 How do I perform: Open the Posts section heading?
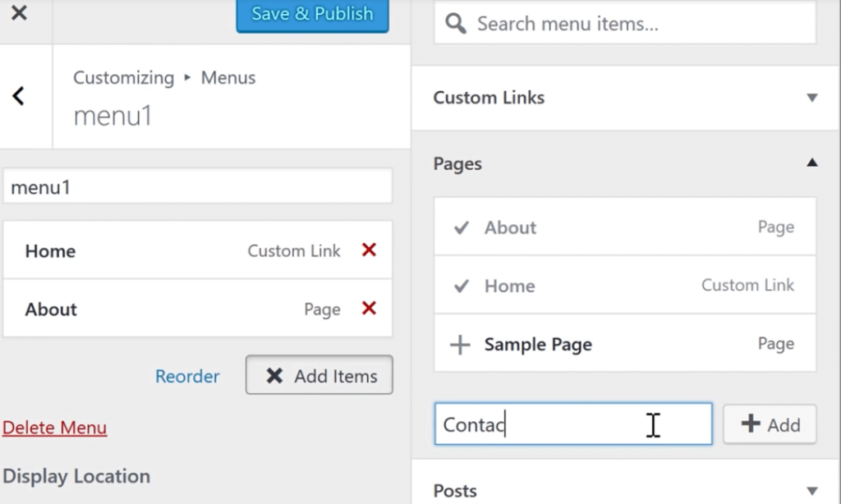click(x=455, y=491)
